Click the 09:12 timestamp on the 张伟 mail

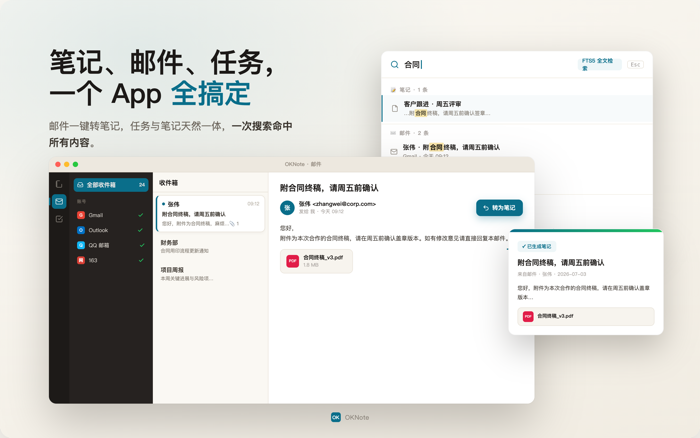pos(253,204)
